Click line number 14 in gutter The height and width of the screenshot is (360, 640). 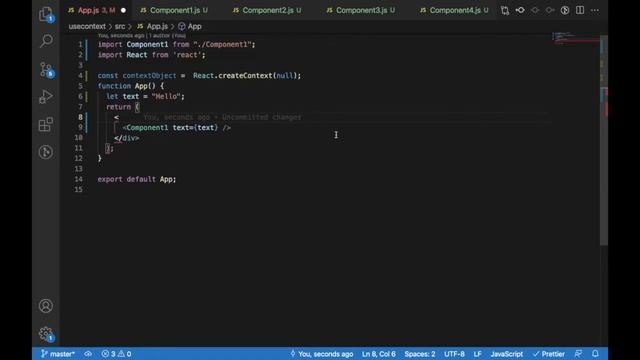[78, 179]
